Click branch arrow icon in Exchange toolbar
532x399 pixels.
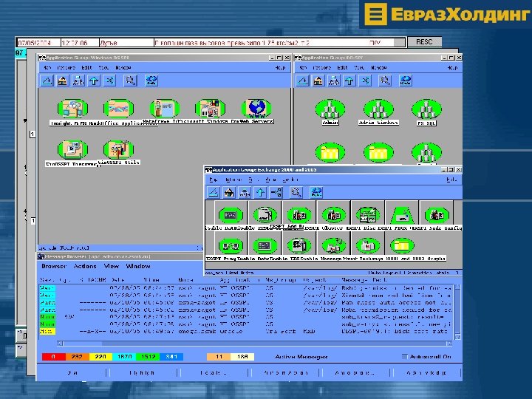pos(276,193)
